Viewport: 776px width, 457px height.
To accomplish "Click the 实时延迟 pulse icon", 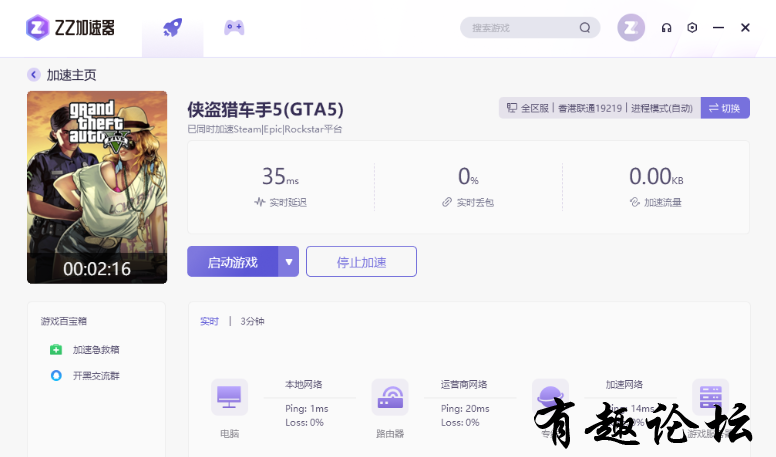I will [x=260, y=202].
